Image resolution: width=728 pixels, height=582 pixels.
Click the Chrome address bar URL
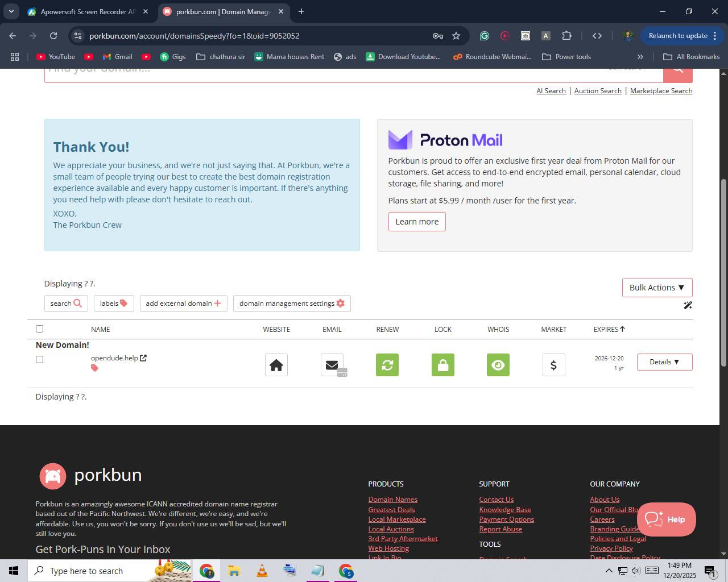coord(195,36)
